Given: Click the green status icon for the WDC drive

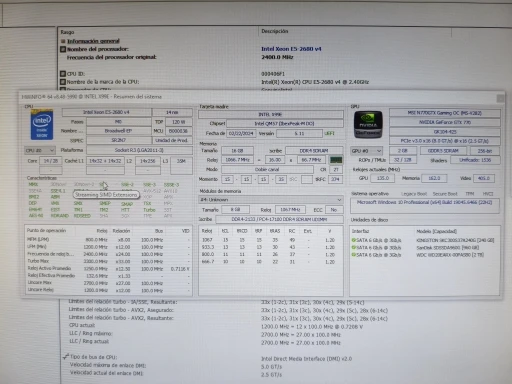Looking at the screenshot, I should (354, 255).
